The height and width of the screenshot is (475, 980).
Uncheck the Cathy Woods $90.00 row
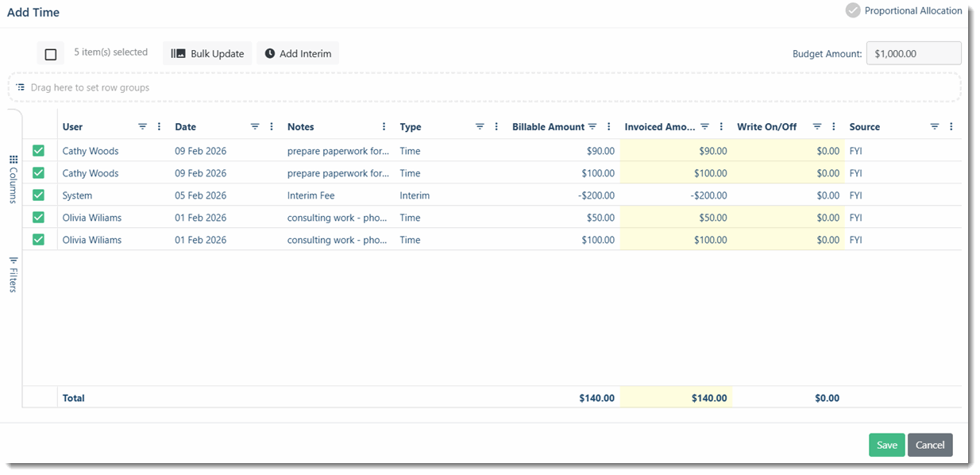click(x=38, y=151)
